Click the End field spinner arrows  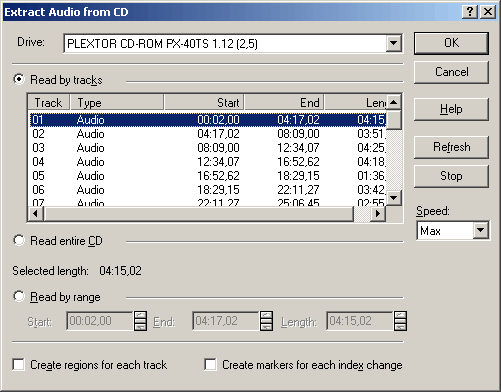coord(266,321)
